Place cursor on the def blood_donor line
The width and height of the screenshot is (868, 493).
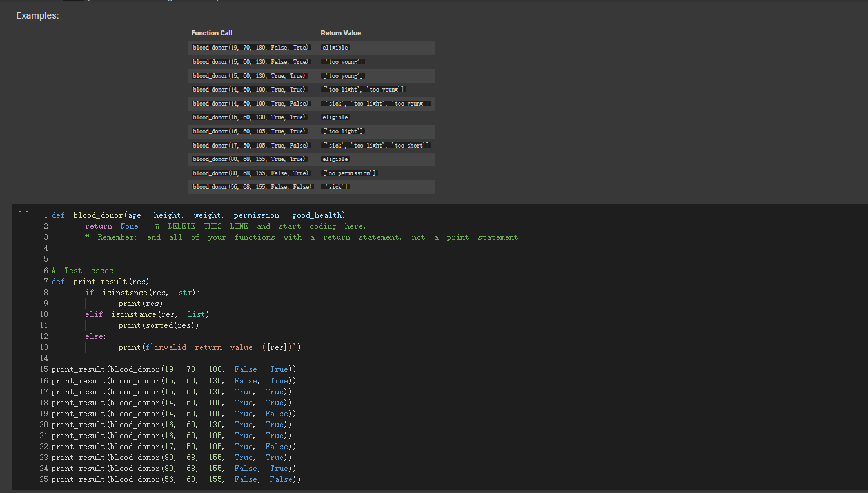[200, 215]
